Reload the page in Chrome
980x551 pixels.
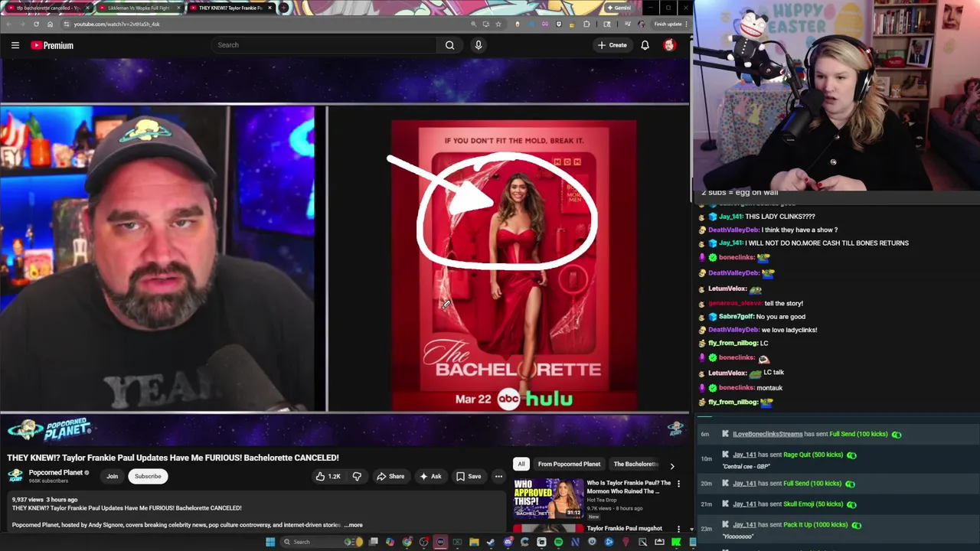click(36, 24)
